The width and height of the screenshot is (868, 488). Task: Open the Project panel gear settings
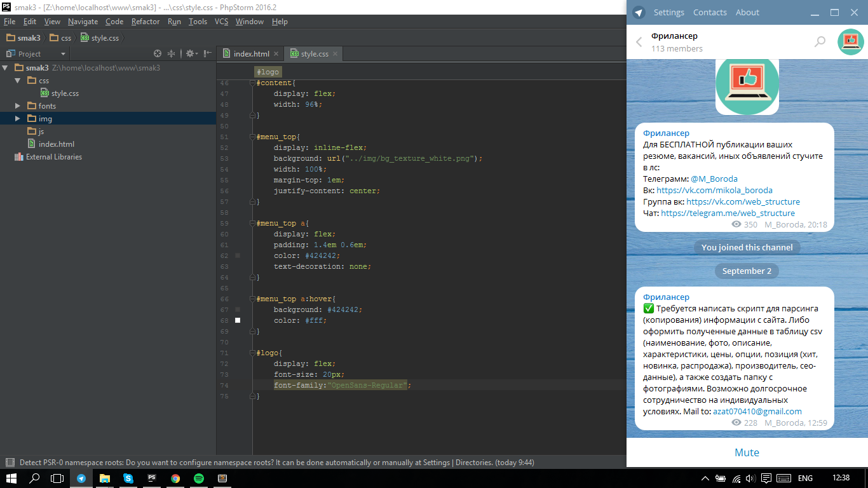[190, 54]
